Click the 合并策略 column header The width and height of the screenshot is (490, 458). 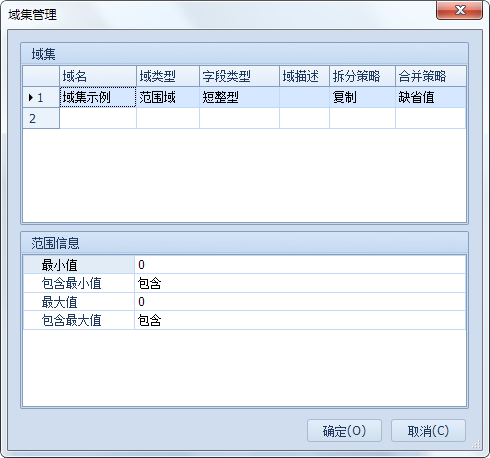coord(431,76)
